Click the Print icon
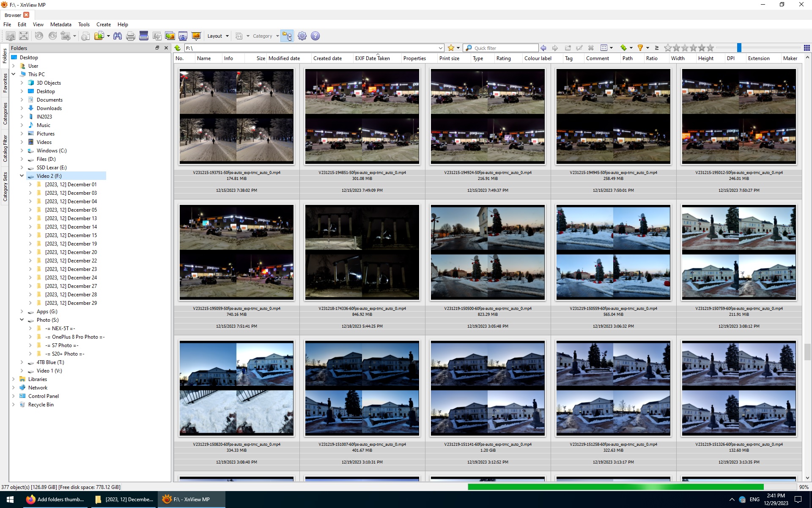 tap(131, 36)
